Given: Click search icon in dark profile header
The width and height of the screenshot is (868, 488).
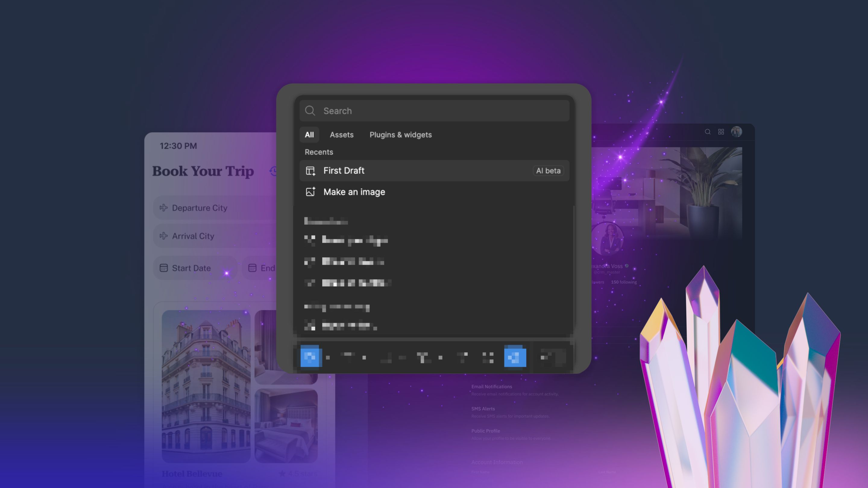Looking at the screenshot, I should [708, 132].
